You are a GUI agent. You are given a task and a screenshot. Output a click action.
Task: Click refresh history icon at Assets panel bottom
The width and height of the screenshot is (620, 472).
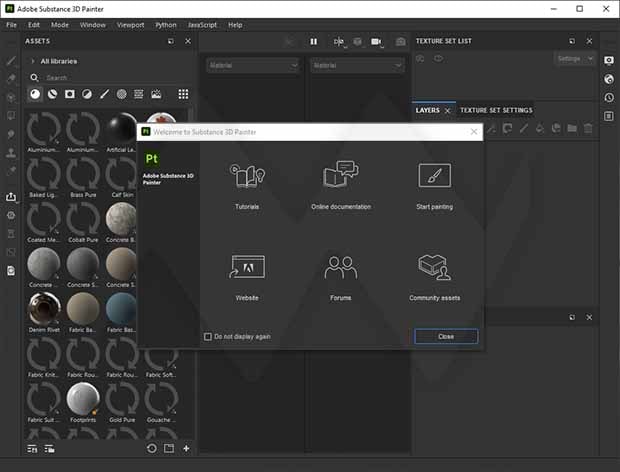pyautogui.click(x=152, y=448)
